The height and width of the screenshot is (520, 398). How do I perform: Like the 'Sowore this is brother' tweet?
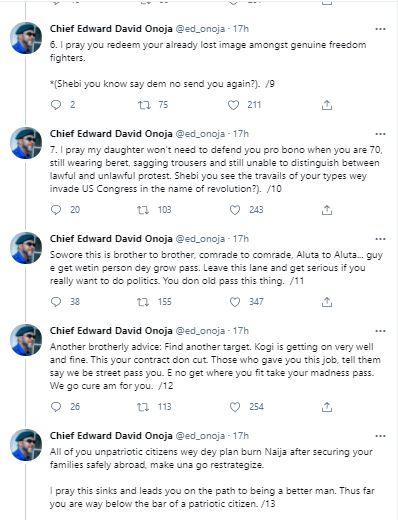pos(235,302)
